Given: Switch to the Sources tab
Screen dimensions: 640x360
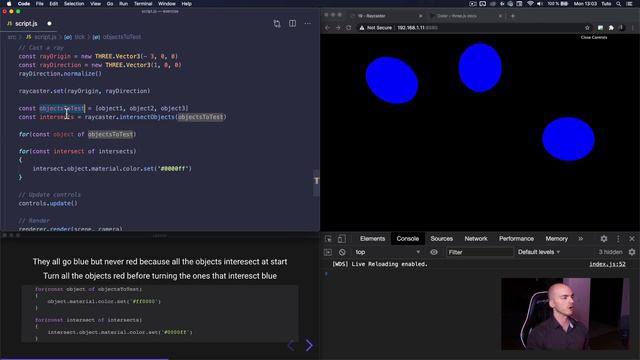Looking at the screenshot, I should click(x=441, y=239).
